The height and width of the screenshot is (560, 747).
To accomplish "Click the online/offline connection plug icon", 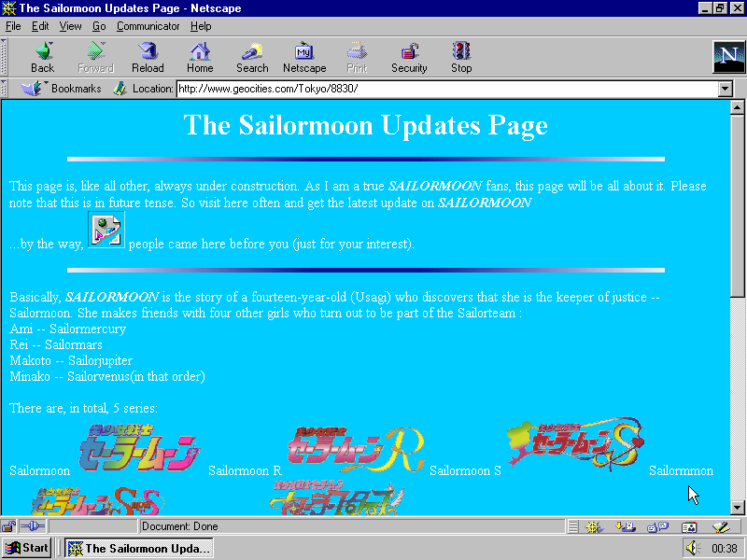I will 33,526.
